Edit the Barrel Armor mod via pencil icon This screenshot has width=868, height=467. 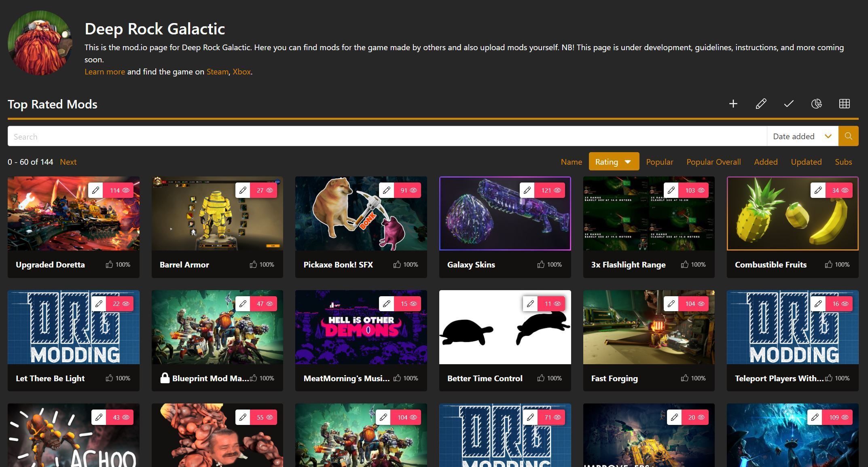pyautogui.click(x=243, y=190)
